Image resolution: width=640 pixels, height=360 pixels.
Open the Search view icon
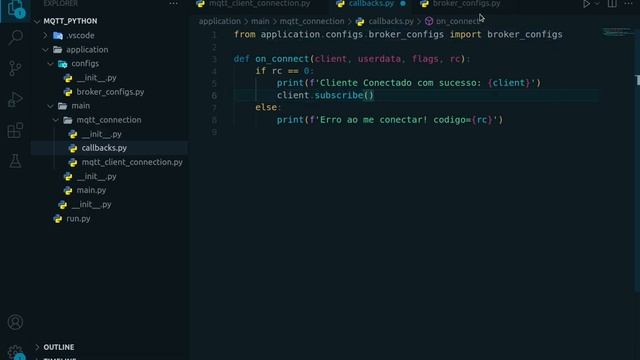tap(15, 38)
